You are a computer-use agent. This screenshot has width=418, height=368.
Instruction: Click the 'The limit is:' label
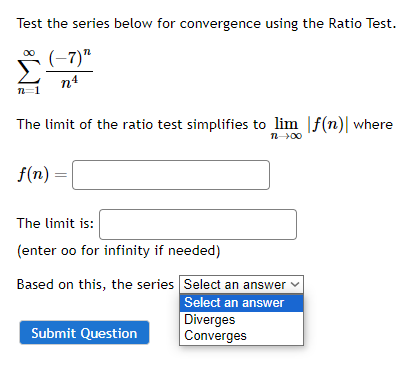point(55,223)
